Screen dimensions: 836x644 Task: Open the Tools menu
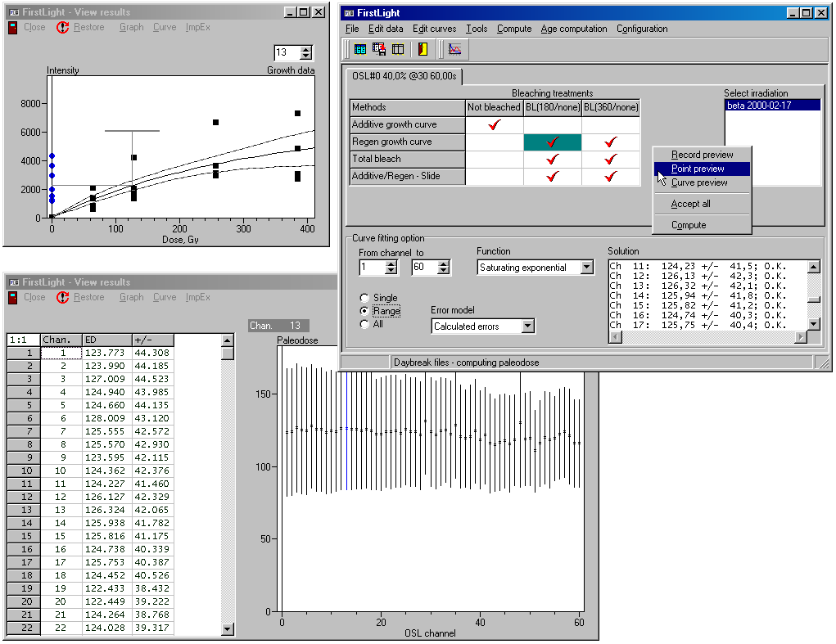pos(476,29)
